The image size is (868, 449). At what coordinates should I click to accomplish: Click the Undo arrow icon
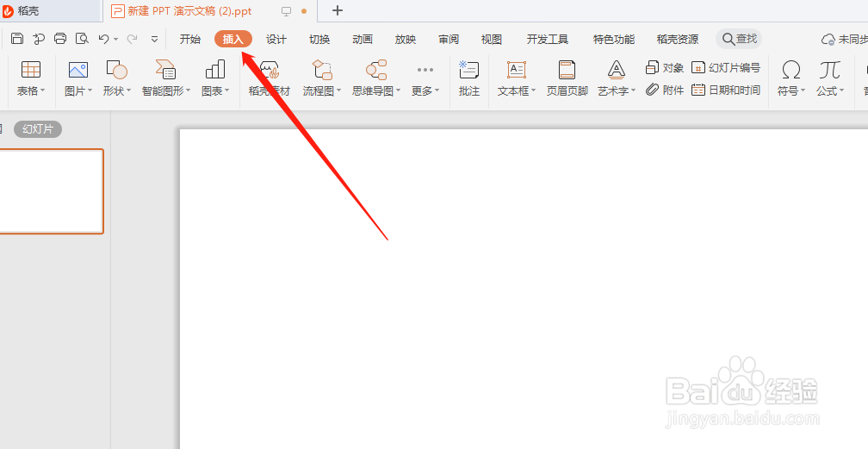(103, 39)
